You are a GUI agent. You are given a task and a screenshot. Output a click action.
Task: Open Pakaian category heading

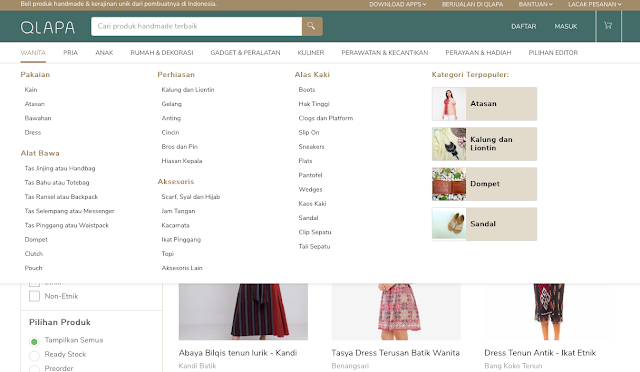coord(35,75)
